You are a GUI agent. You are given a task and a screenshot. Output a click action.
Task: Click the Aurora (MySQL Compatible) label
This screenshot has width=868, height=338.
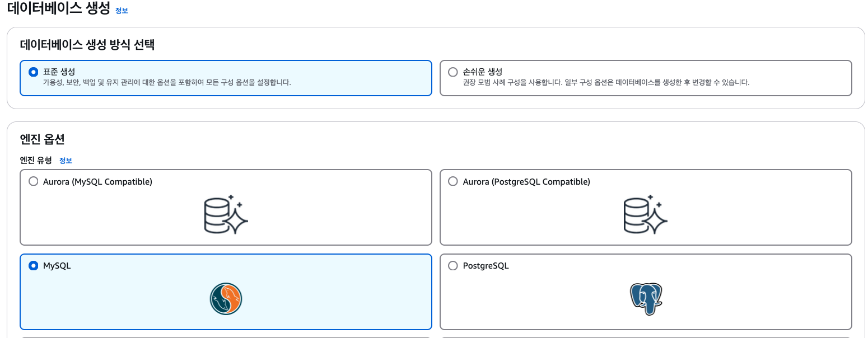pos(97,181)
